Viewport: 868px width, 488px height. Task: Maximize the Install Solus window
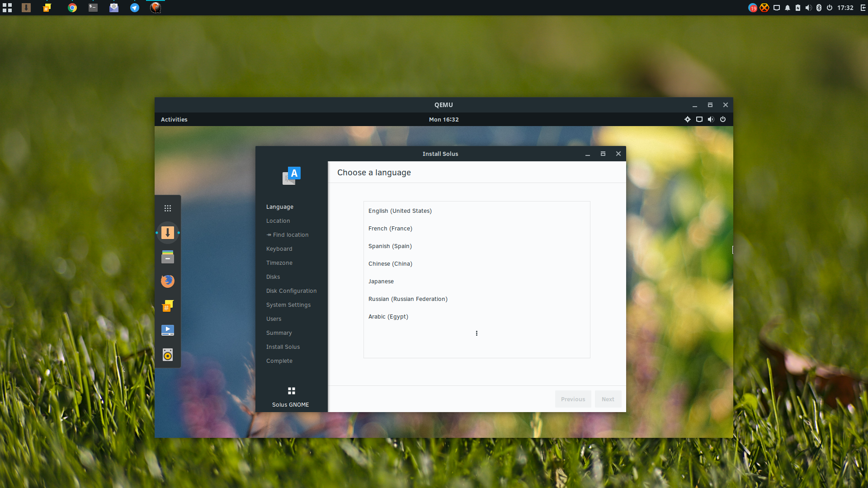click(x=603, y=154)
